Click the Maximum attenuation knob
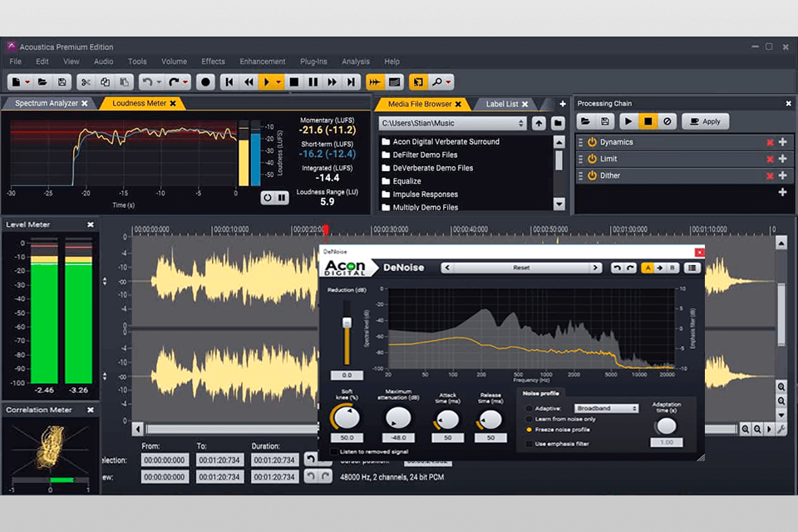This screenshot has height=532, width=798. pos(398,418)
